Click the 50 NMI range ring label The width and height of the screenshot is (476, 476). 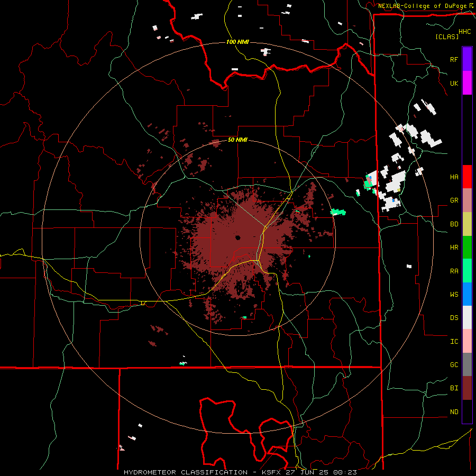(237, 140)
